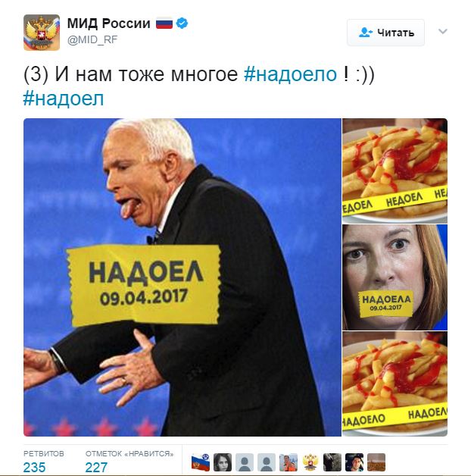
Task: Open the dark-haired woman liker avatar
Action: point(223,462)
